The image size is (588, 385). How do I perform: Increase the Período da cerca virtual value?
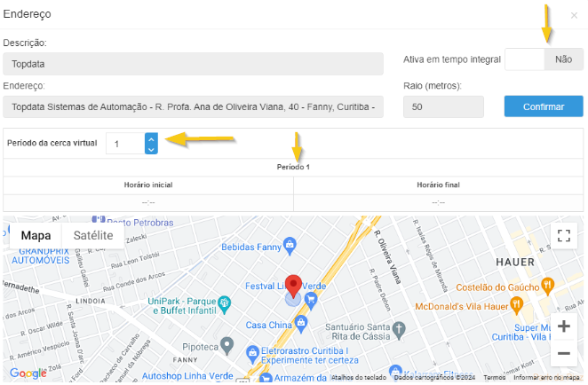pos(151,138)
